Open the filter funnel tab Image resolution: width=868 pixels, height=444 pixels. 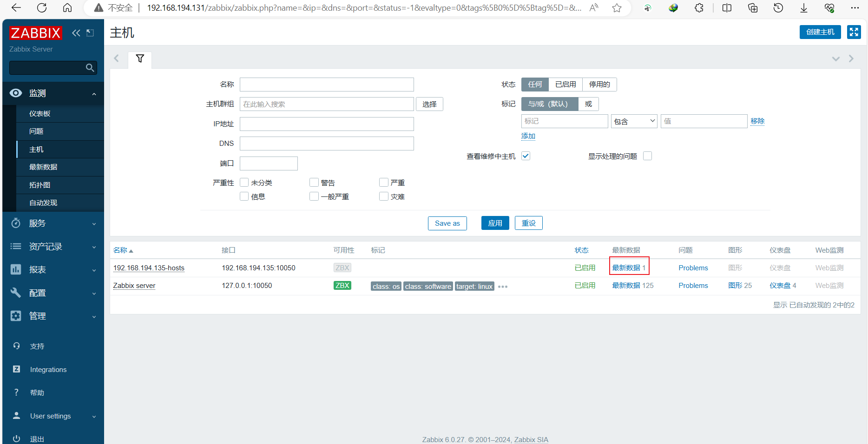(x=140, y=59)
